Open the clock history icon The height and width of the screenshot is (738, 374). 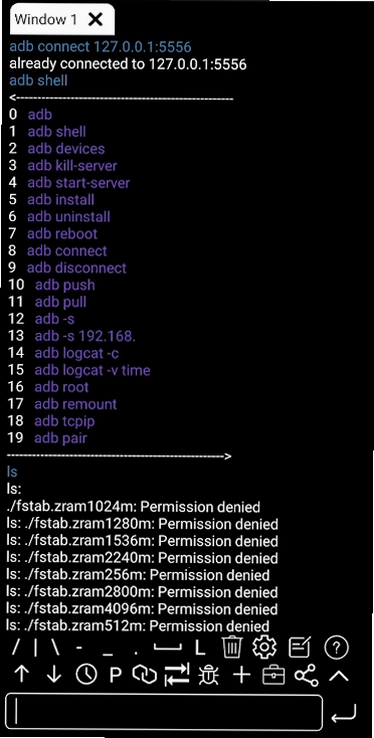click(x=86, y=675)
